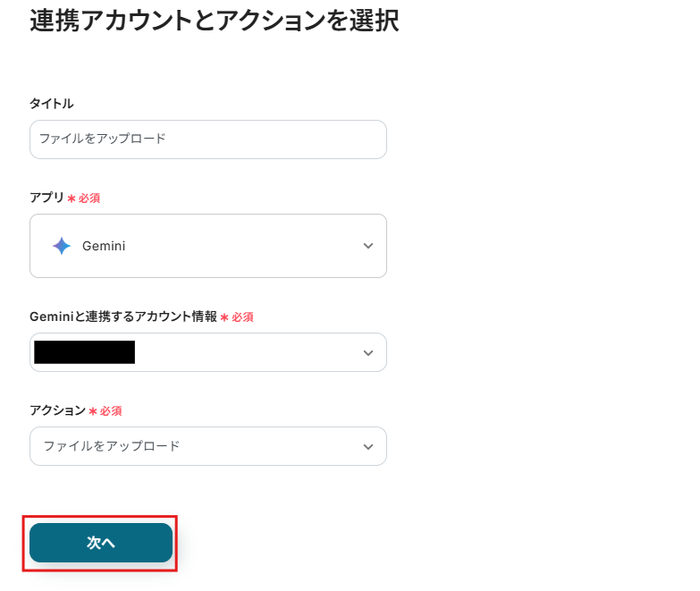700x591 pixels.
Task: Click the 連携アカウントとアクションを選択 heading
Action: (x=214, y=21)
